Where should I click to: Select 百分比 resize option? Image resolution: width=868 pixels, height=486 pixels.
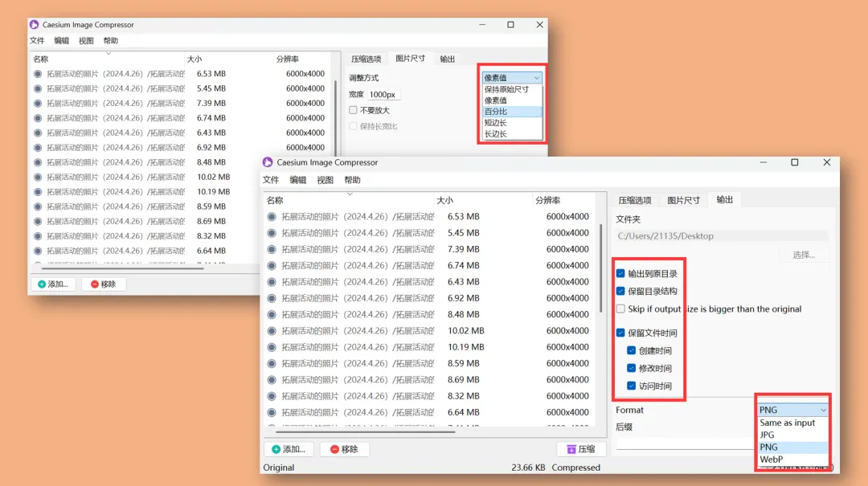511,112
